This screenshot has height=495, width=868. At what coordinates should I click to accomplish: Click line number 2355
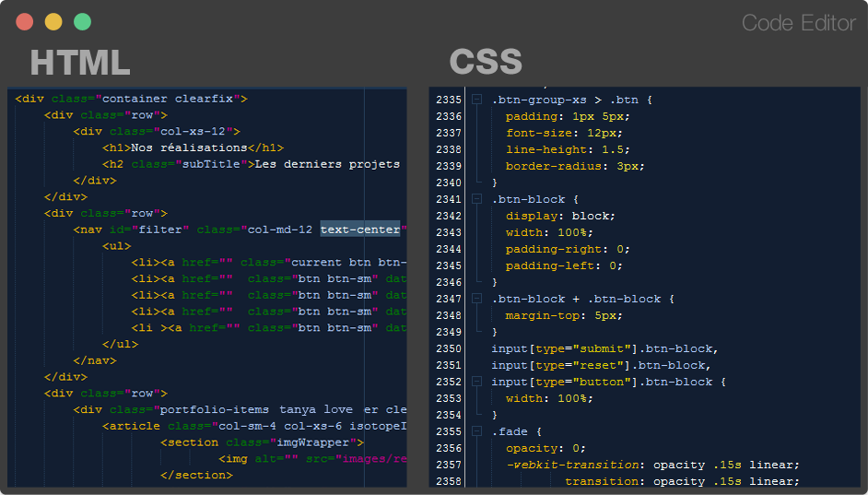click(449, 432)
